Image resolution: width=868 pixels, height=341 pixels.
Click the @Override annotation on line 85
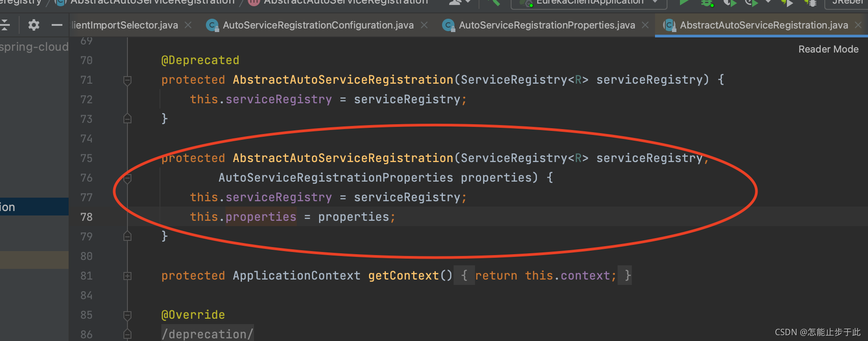(x=193, y=315)
